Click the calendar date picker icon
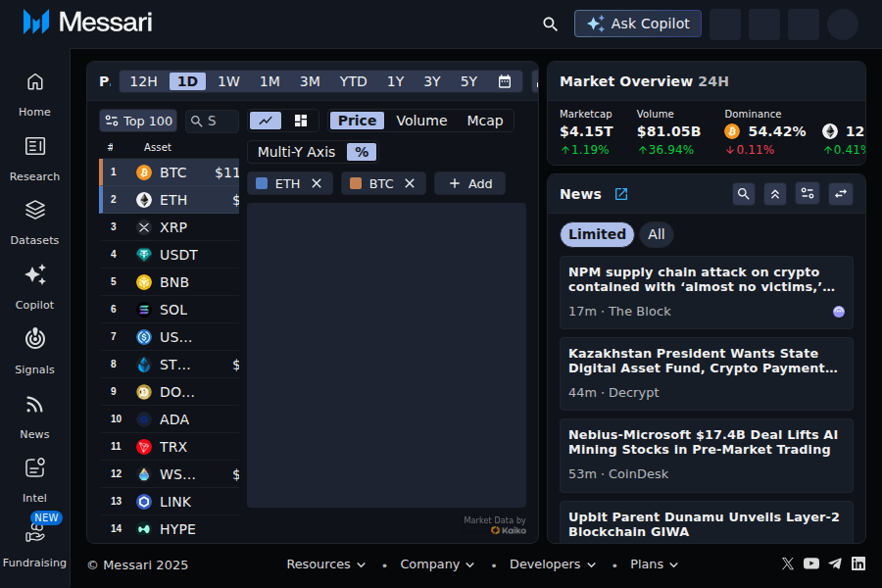The image size is (882, 588). pos(505,81)
